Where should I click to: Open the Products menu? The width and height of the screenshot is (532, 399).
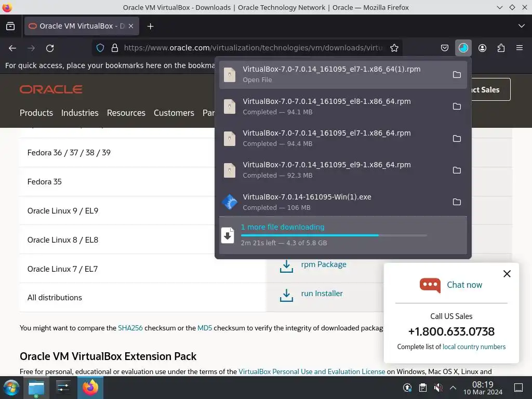click(x=36, y=113)
